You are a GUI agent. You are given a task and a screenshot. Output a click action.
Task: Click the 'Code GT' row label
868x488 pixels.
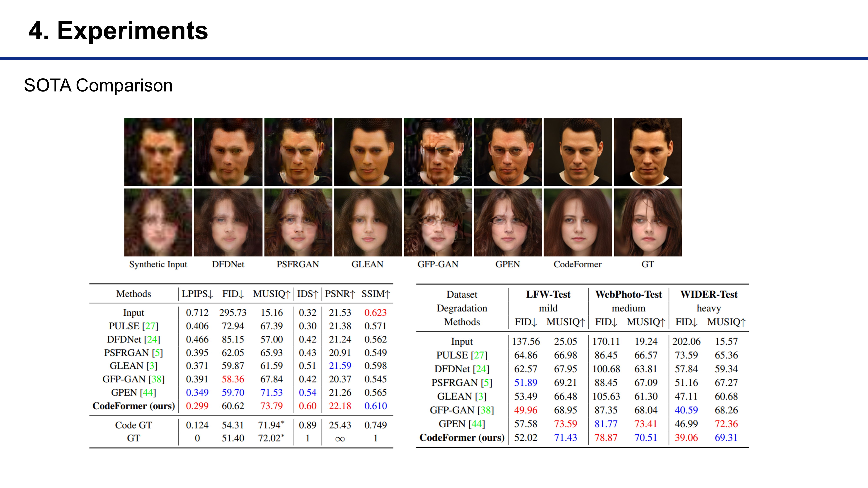[x=133, y=425]
